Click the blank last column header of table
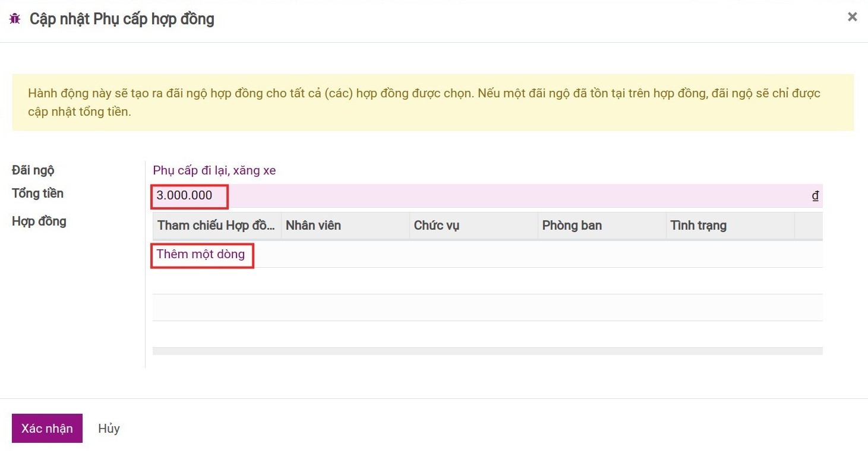Image resolution: width=868 pixels, height=463 pixels. click(x=808, y=226)
